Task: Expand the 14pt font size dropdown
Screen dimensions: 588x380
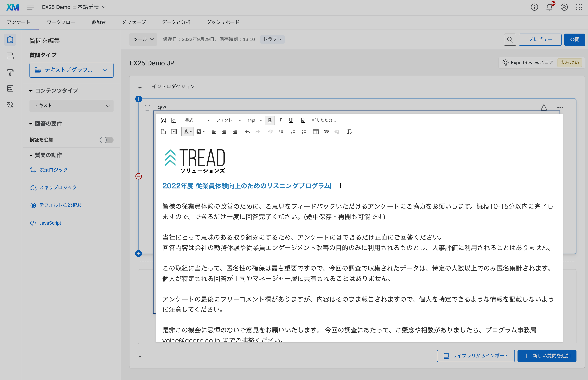Action: [x=254, y=120]
